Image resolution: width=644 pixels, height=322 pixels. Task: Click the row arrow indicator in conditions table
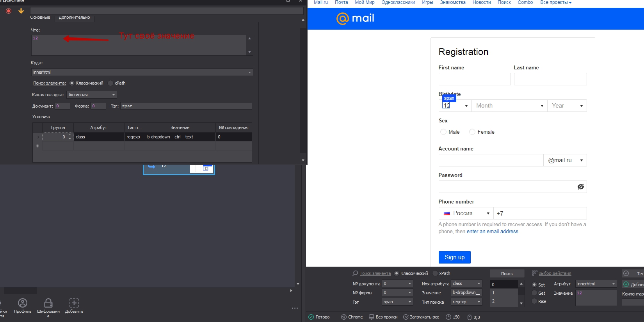[x=37, y=137]
